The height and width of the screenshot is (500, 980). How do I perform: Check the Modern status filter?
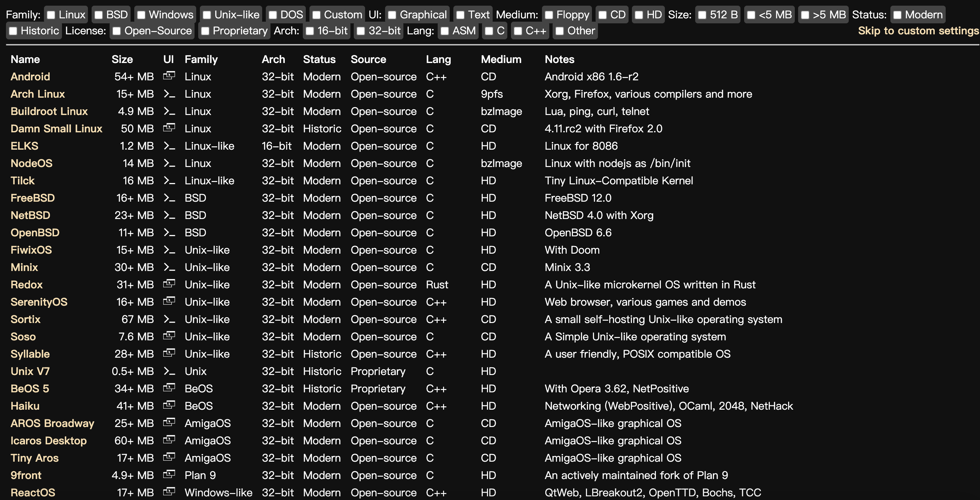pyautogui.click(x=897, y=15)
